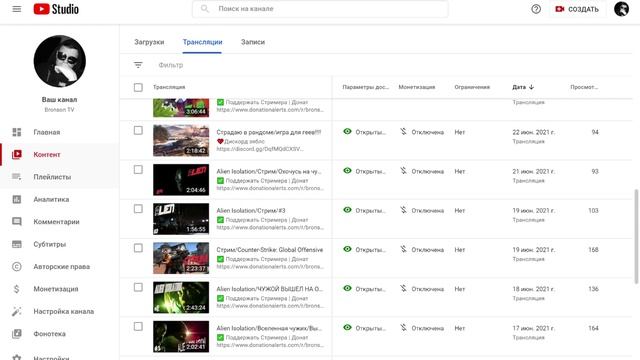Switch to the Загрузки tab
Image resolution: width=640 pixels, height=360 pixels.
click(149, 42)
